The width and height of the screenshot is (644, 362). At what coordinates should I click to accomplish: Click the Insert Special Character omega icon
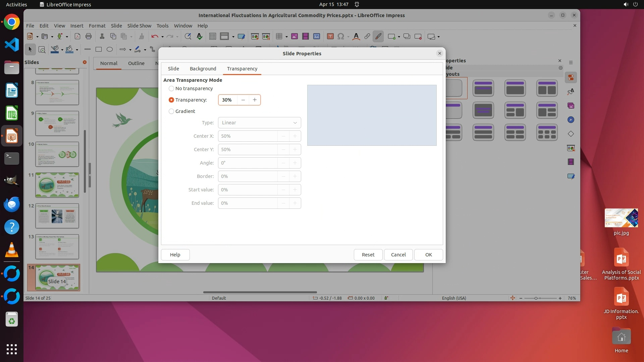341,37
